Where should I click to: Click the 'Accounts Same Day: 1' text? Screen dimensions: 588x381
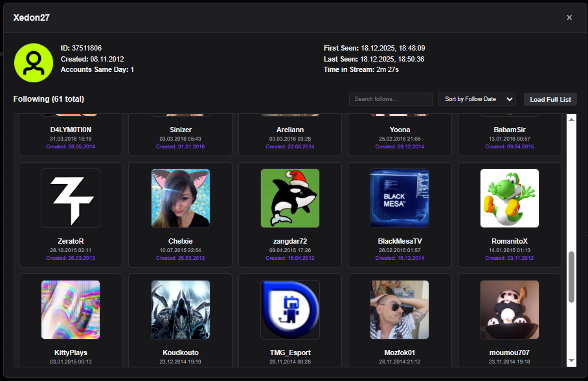point(97,69)
